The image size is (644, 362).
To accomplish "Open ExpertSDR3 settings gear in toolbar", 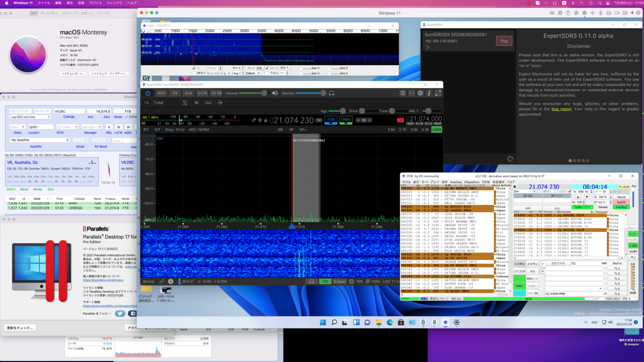I will (x=420, y=93).
